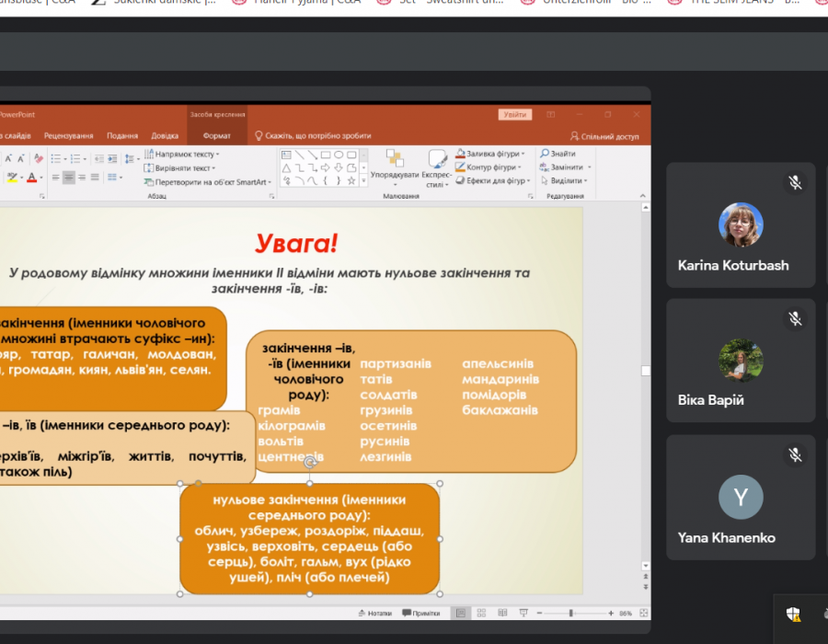Click the Увійти sign-in button
Screen dimensions: 828x644
(514, 115)
